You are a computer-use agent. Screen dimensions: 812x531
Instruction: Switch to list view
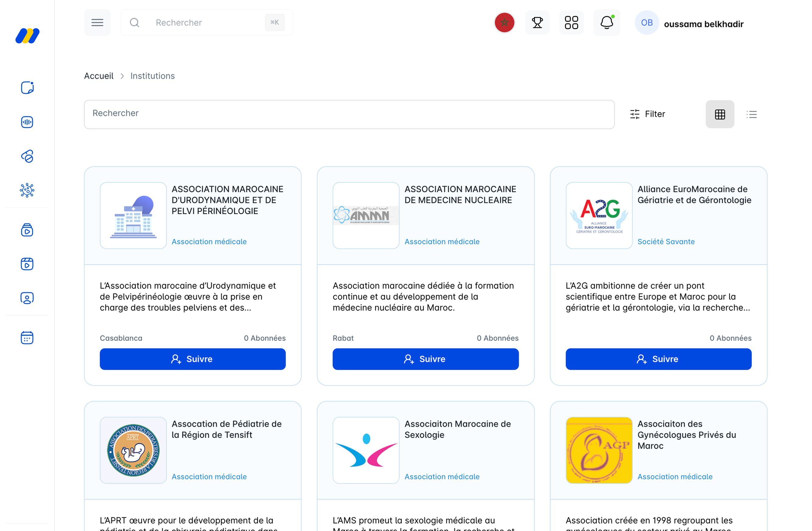coord(751,114)
